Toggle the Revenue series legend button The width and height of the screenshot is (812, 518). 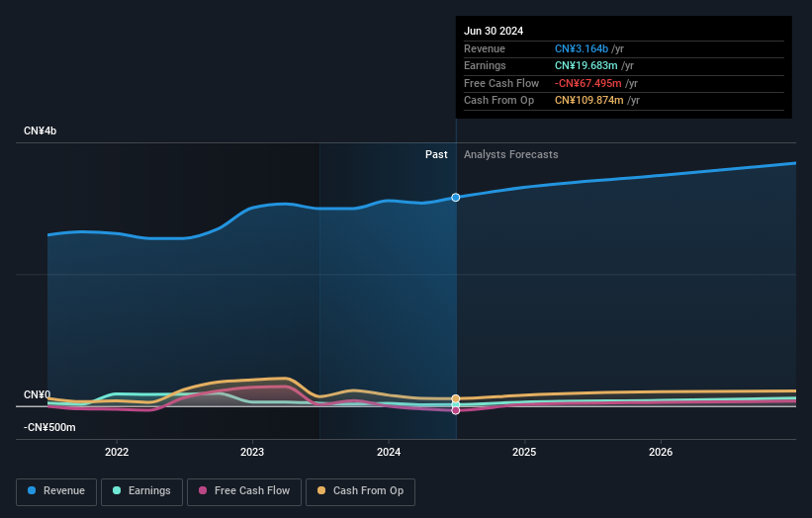(56, 491)
